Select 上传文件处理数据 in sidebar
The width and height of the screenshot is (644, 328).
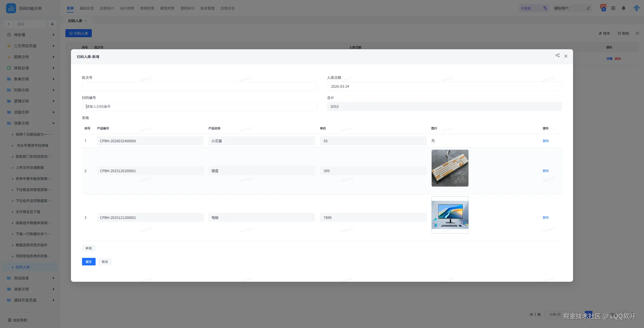coord(30,168)
